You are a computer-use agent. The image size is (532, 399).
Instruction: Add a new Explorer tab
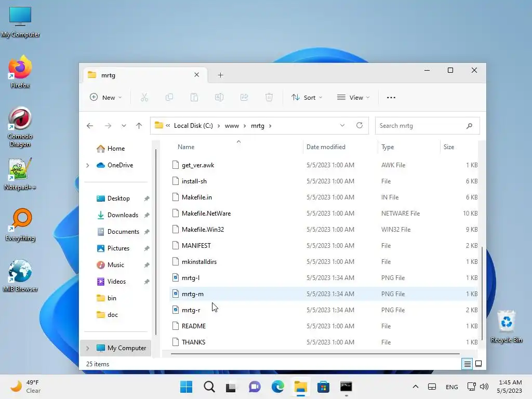(220, 75)
